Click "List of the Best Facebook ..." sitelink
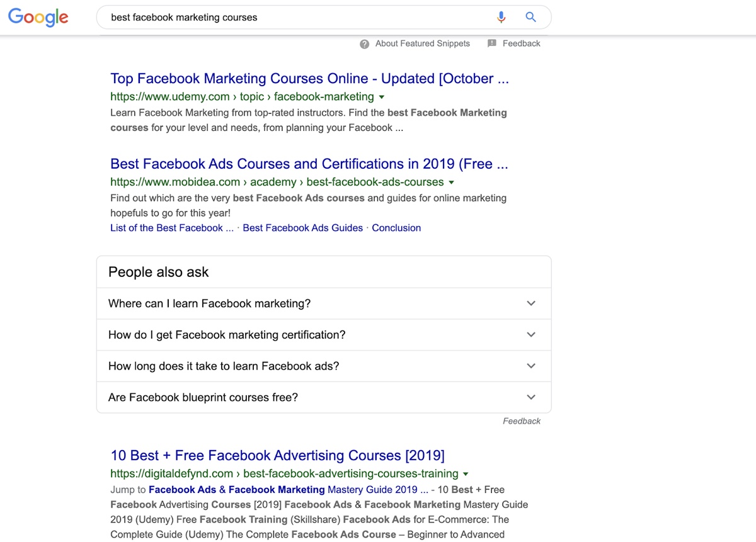The image size is (756, 542). (171, 228)
